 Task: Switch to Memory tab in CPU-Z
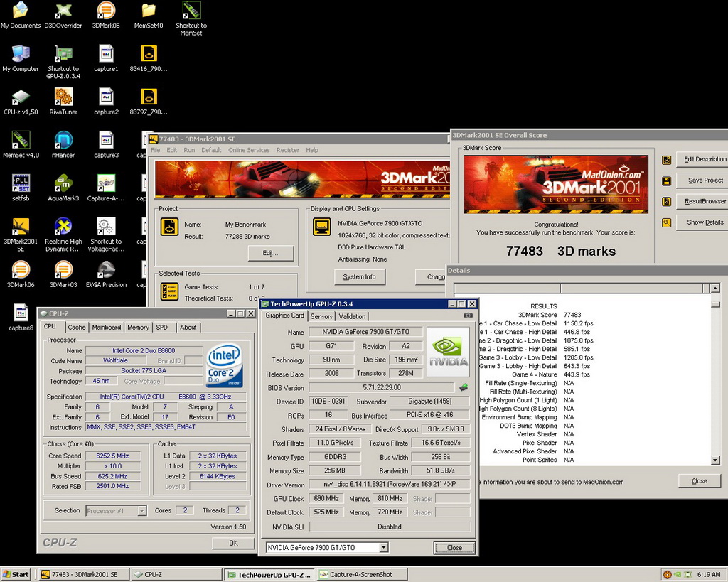[x=139, y=327]
